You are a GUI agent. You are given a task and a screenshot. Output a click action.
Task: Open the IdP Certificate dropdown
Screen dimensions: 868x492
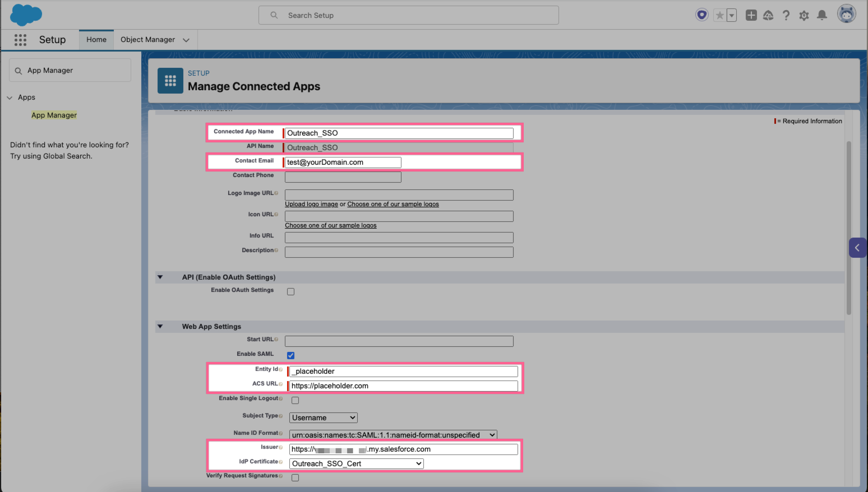click(356, 463)
